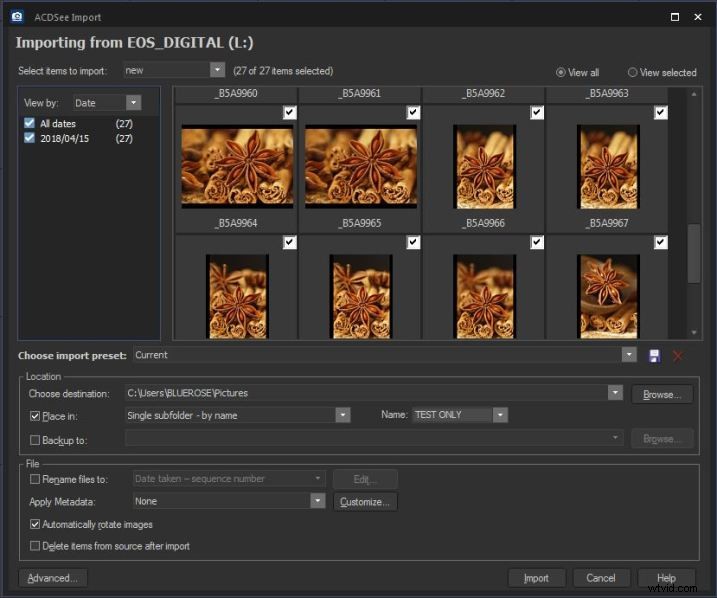Click the 27 of 27 items selected text

point(283,71)
